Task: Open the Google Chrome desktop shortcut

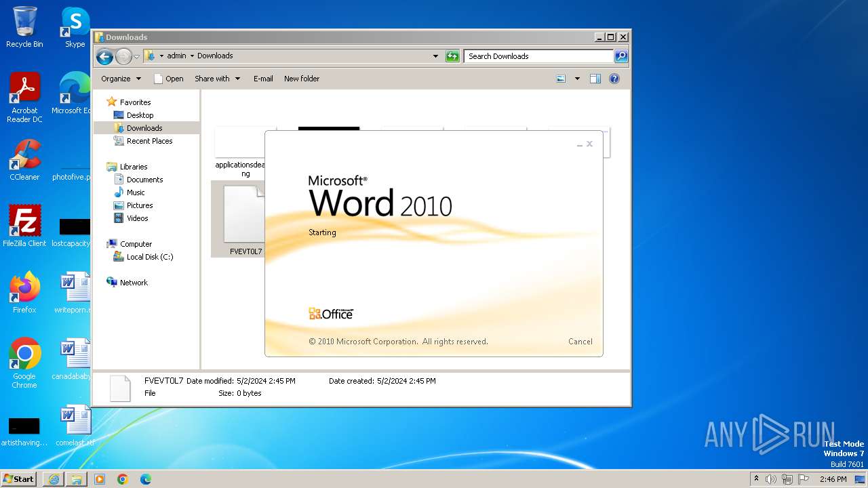Action: (x=24, y=363)
